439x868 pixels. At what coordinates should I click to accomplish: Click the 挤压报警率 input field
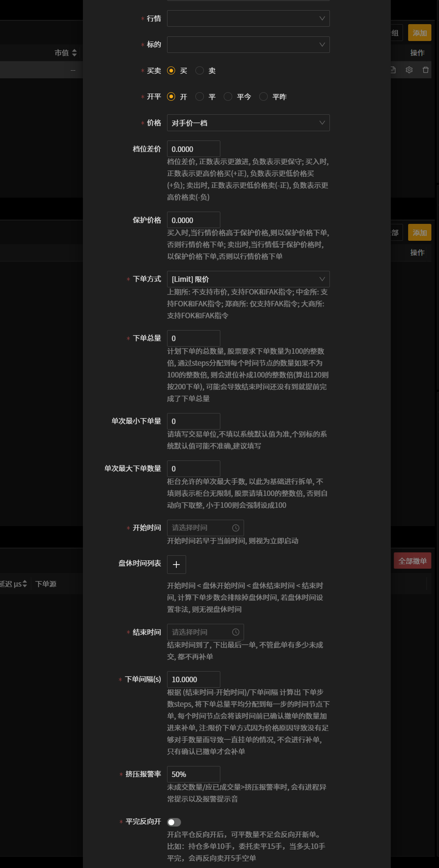pyautogui.click(x=194, y=774)
